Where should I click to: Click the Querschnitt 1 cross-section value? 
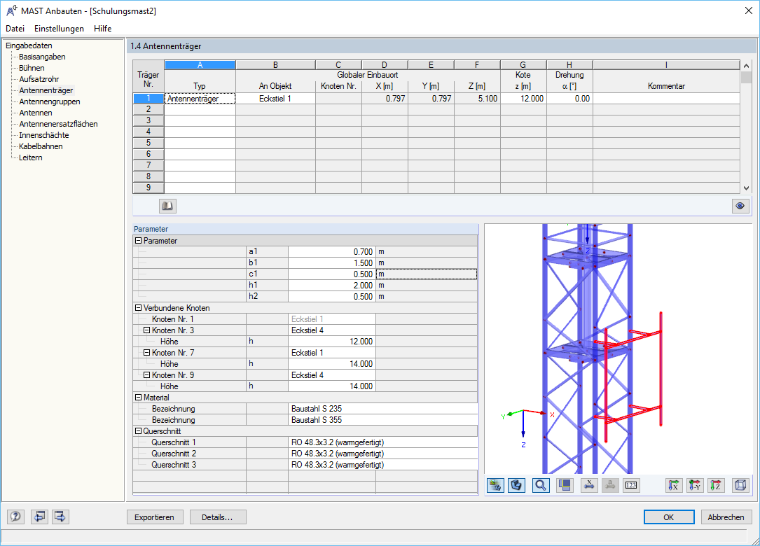click(x=383, y=442)
